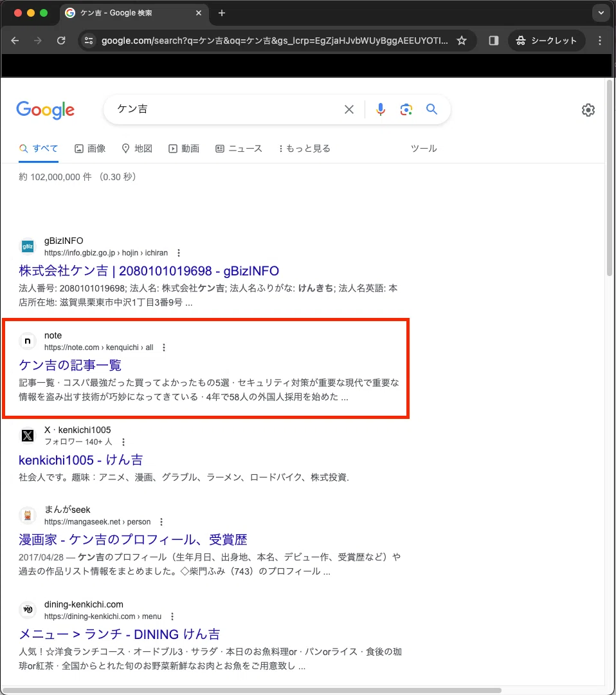Switch to the 動画 tab
The width and height of the screenshot is (616, 695).
pos(185,149)
